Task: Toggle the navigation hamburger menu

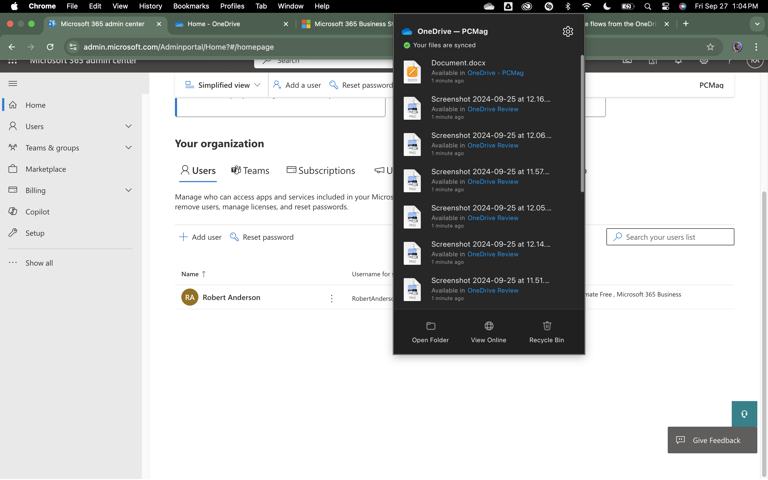Action: [13, 83]
